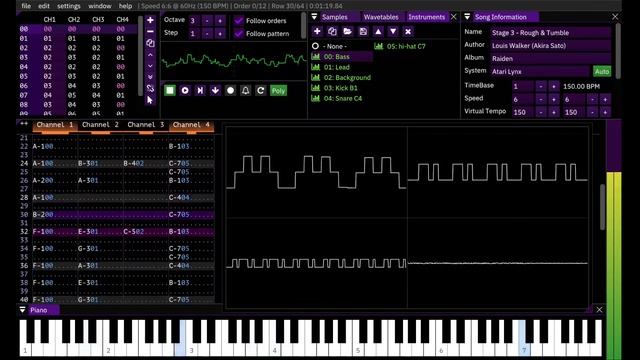The width and height of the screenshot is (640, 360).
Task: Move the order down with the single down chevron
Action: [x=150, y=66]
